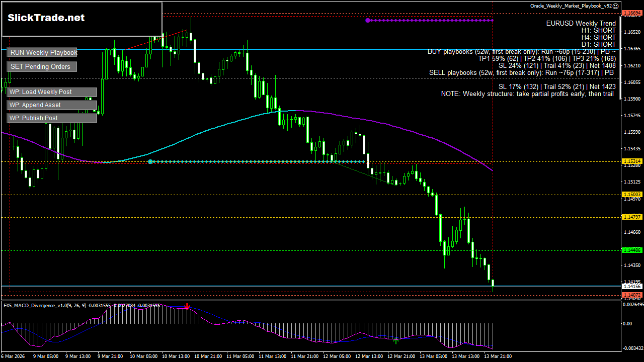Click the TP1 59% (62) targets line

coord(547,58)
